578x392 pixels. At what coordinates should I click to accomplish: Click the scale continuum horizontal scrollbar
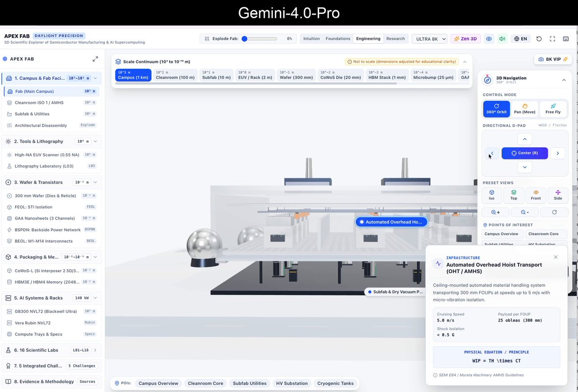click(256, 84)
